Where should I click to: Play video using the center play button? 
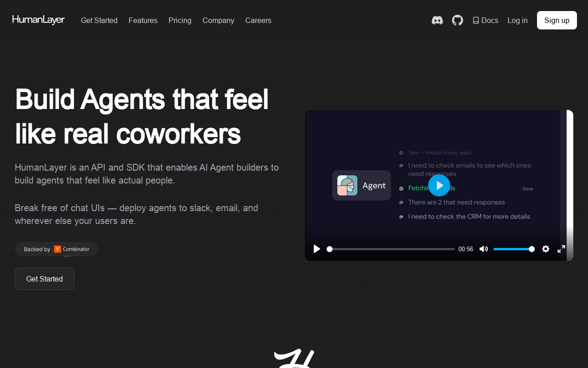(439, 185)
